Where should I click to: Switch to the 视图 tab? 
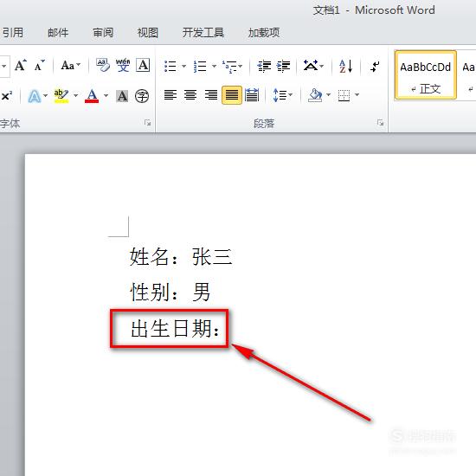point(148,32)
